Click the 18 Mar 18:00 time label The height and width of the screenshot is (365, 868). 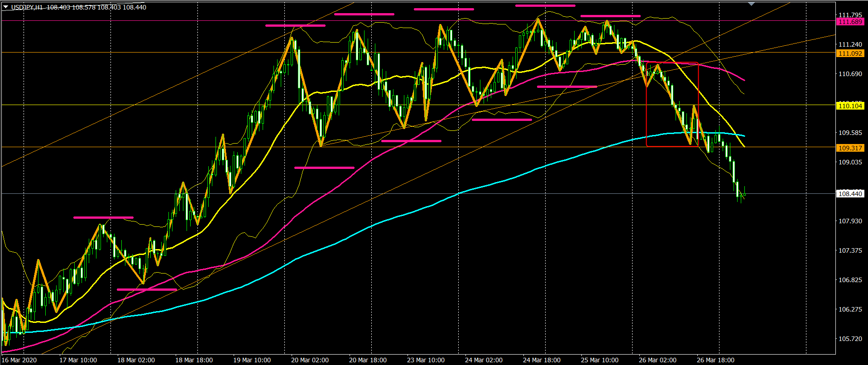click(x=194, y=360)
